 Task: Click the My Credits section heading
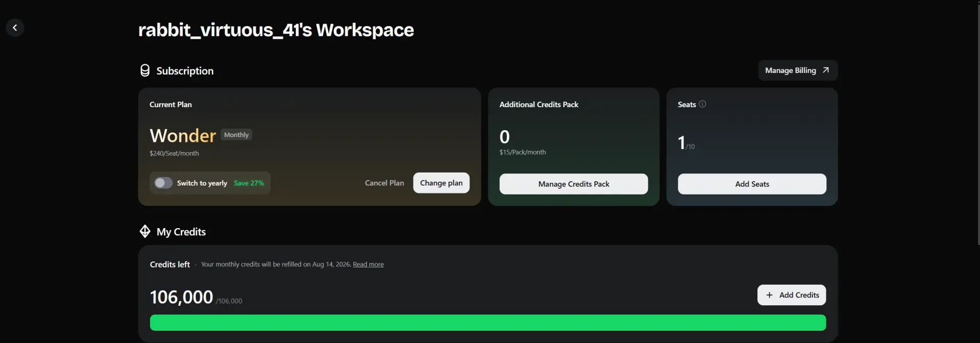pyautogui.click(x=181, y=232)
